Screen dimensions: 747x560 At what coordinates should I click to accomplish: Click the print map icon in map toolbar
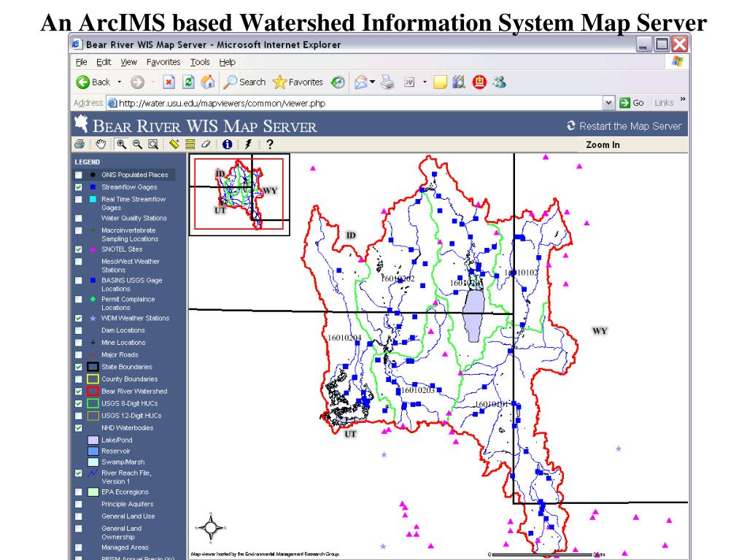[x=80, y=144]
